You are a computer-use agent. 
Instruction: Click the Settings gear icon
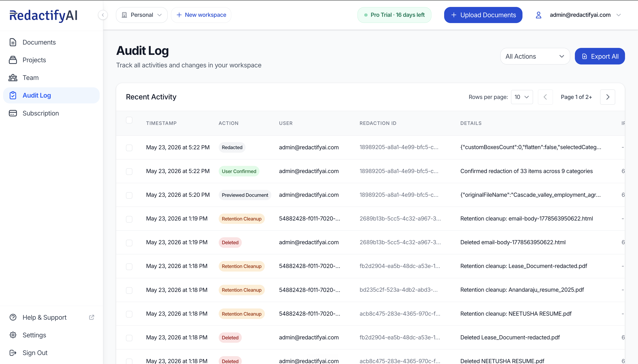pos(13,335)
